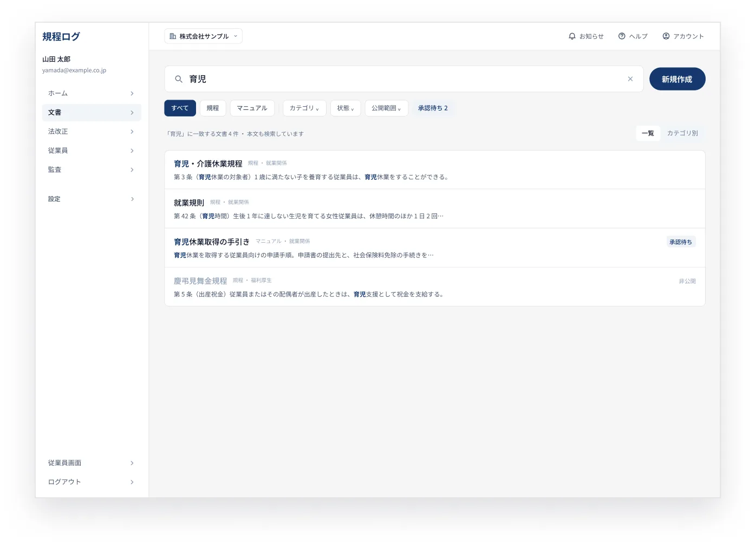Open the カテゴリ filter dropdown

point(304,108)
